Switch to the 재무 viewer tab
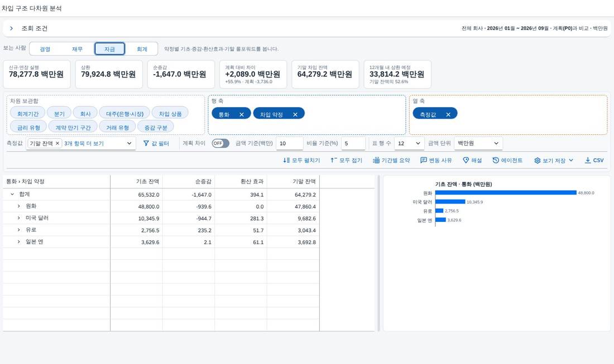614x364 pixels. (77, 49)
